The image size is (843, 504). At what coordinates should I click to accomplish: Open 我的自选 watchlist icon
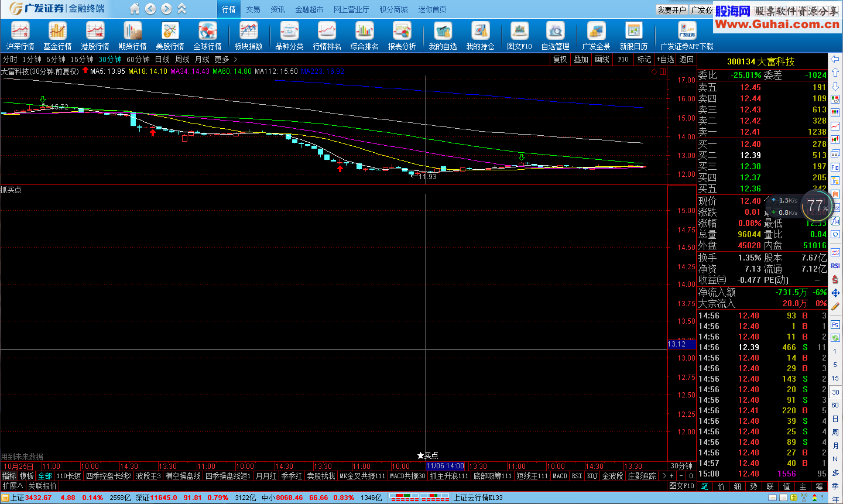pos(443,36)
